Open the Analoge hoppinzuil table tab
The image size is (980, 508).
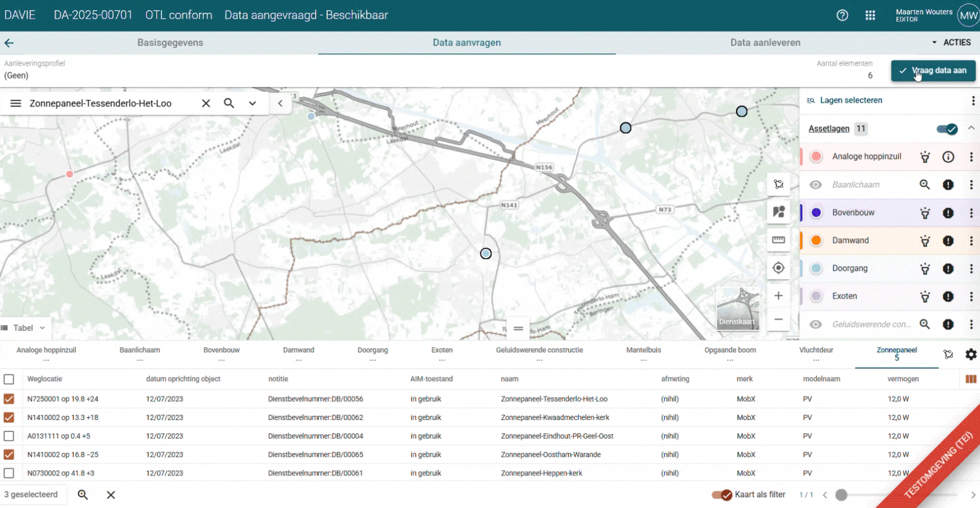click(46, 354)
